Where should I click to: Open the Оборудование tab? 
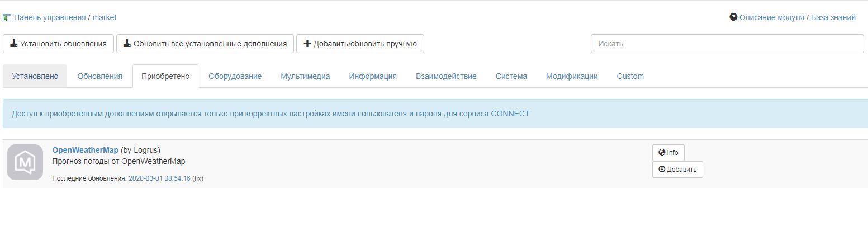[235, 76]
